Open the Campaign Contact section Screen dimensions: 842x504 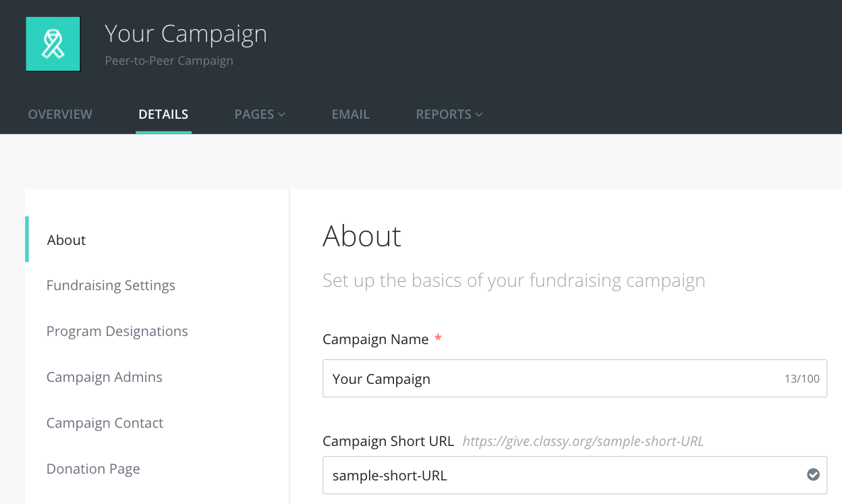coord(105,423)
